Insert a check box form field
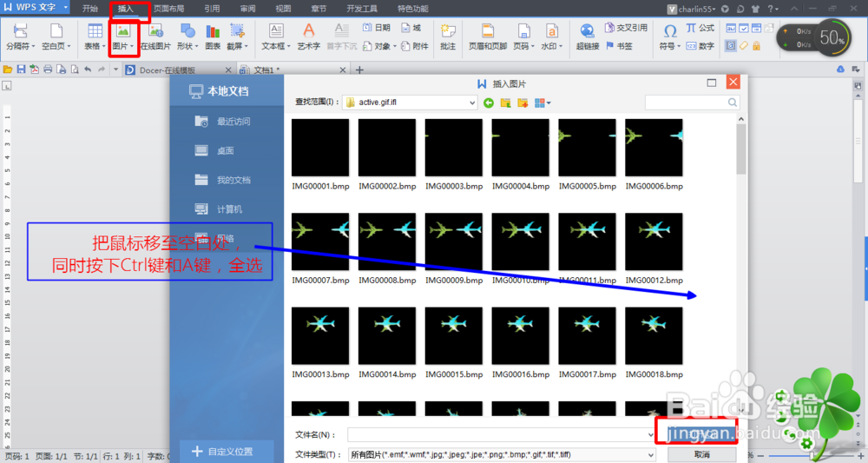 (x=744, y=29)
